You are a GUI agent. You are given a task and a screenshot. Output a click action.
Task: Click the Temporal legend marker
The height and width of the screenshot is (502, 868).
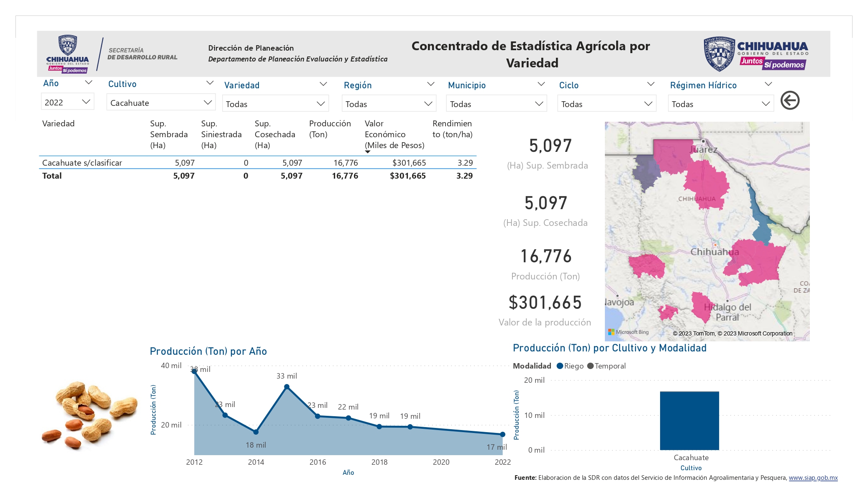pyautogui.click(x=590, y=366)
